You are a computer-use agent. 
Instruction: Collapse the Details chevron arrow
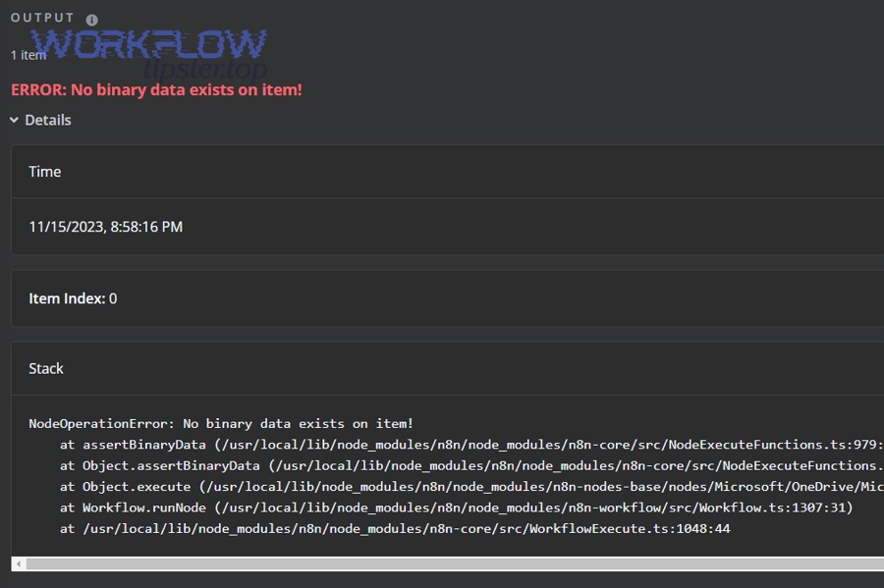(x=14, y=120)
